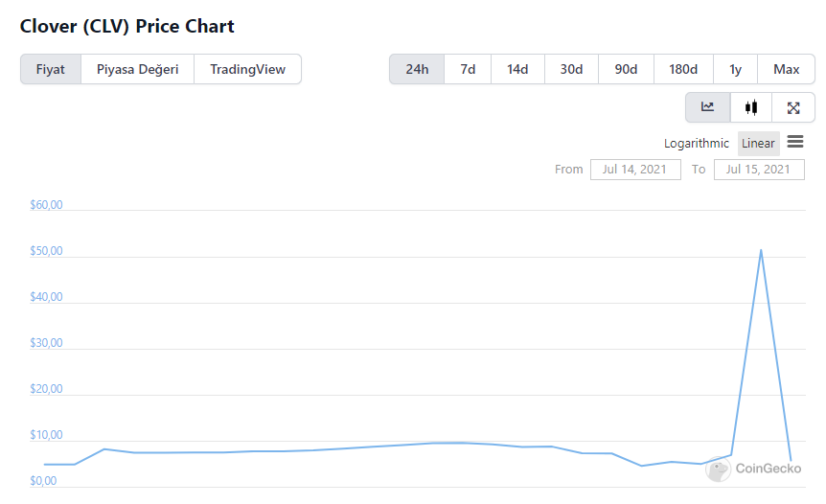Screen dimensions: 826x504
Task: Choose the 24h time range
Action: [x=417, y=69]
